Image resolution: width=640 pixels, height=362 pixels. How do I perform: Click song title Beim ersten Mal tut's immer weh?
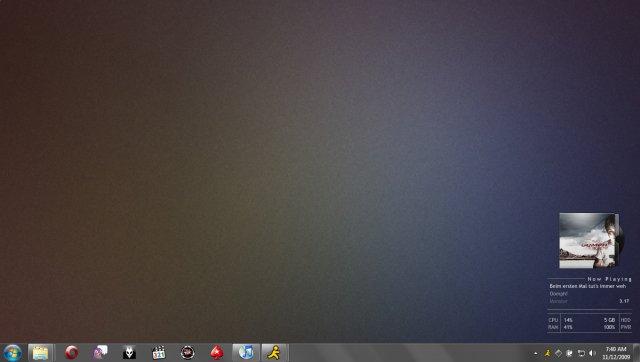tap(587, 286)
